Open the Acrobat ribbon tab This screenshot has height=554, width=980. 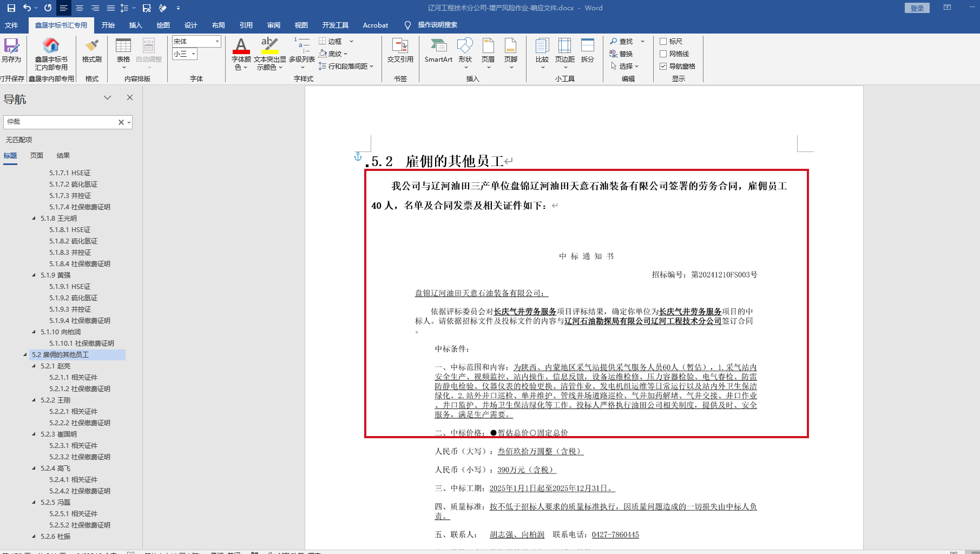click(x=376, y=25)
